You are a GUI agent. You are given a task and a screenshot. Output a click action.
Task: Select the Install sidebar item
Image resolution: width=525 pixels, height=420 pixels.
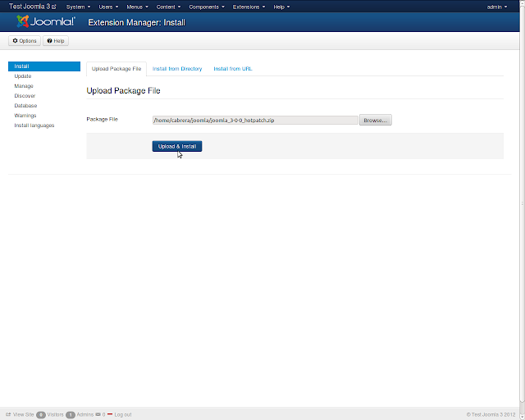44,66
